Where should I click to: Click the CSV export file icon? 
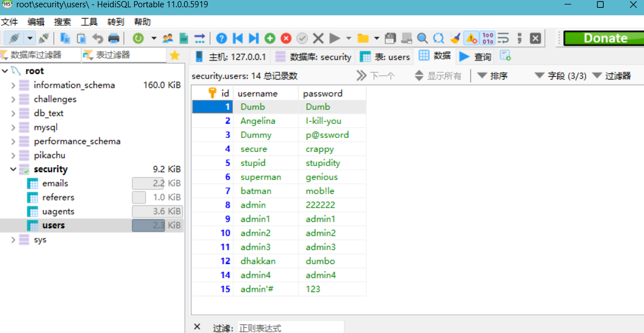184,39
